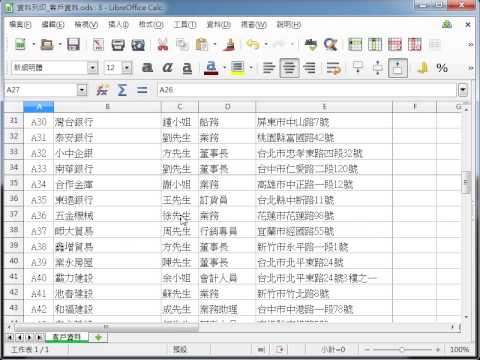The image size is (480, 360).
Task: Open the 格式(O) menu
Action: (x=151, y=25)
